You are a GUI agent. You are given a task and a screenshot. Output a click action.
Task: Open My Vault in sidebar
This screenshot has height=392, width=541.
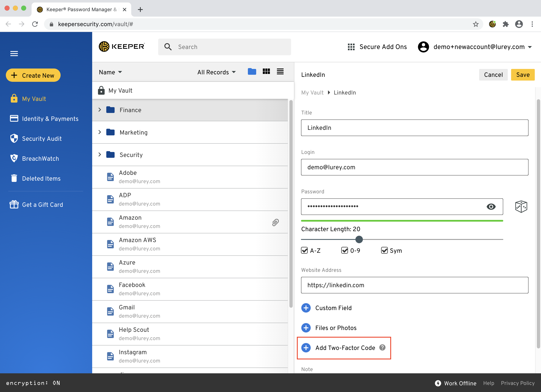28,99
